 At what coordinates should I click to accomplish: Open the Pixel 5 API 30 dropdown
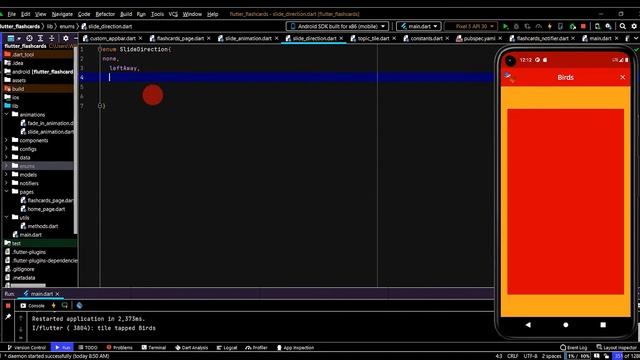(471, 26)
